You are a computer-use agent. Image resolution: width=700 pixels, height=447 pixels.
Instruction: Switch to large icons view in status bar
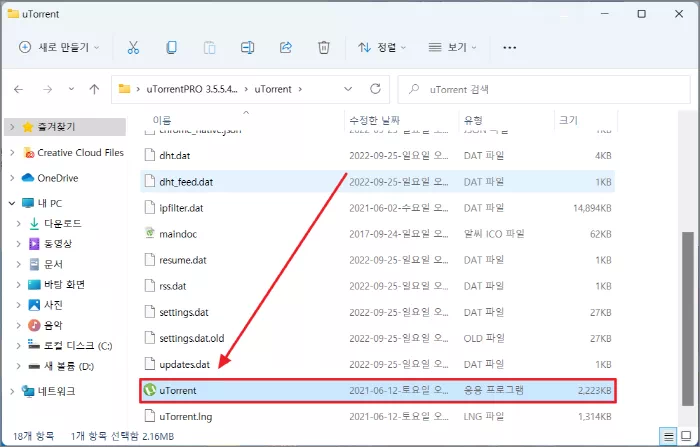[686, 436]
